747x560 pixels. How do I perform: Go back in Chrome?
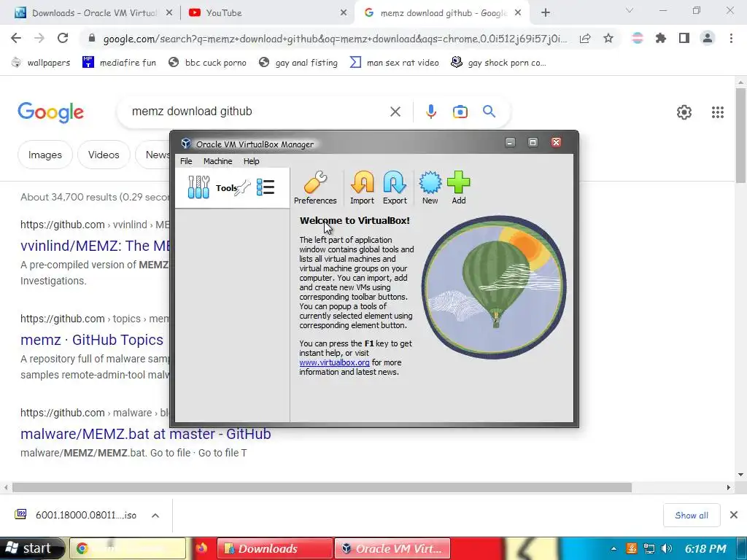pyautogui.click(x=16, y=38)
